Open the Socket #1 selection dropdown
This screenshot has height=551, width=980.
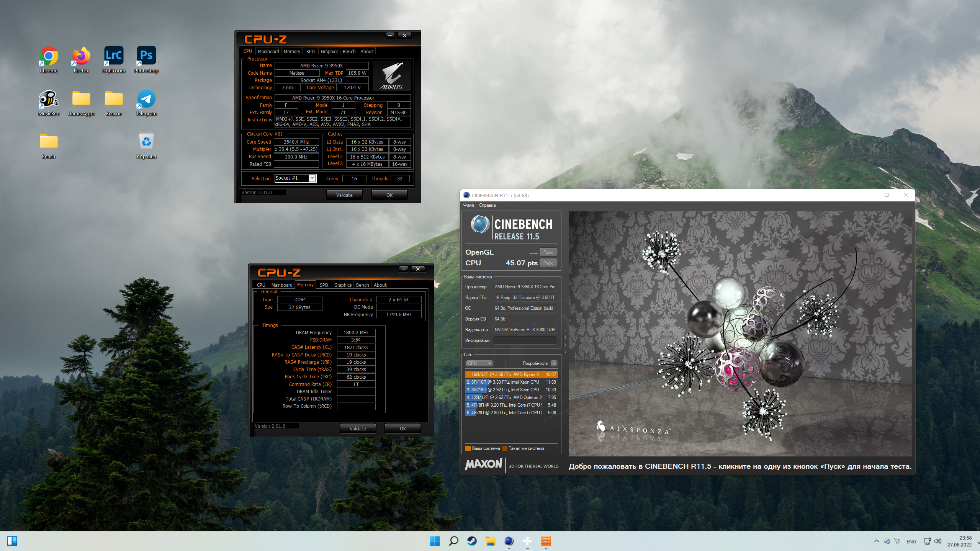(295, 178)
